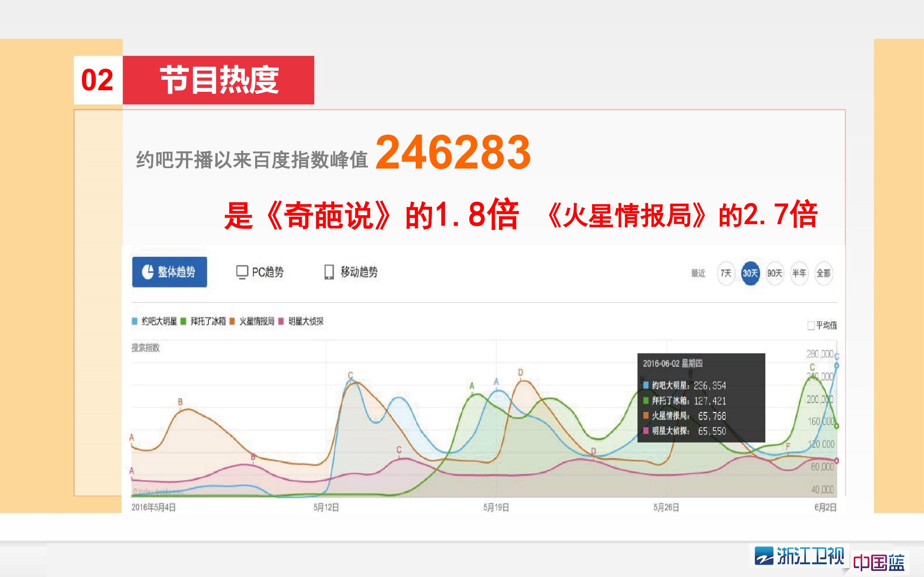Click the 02 section number box
Viewport: 924px width, 577px height.
[x=98, y=80]
